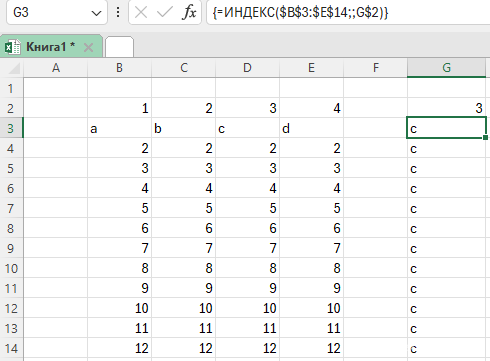Click cell B4 containing 2

click(119, 148)
